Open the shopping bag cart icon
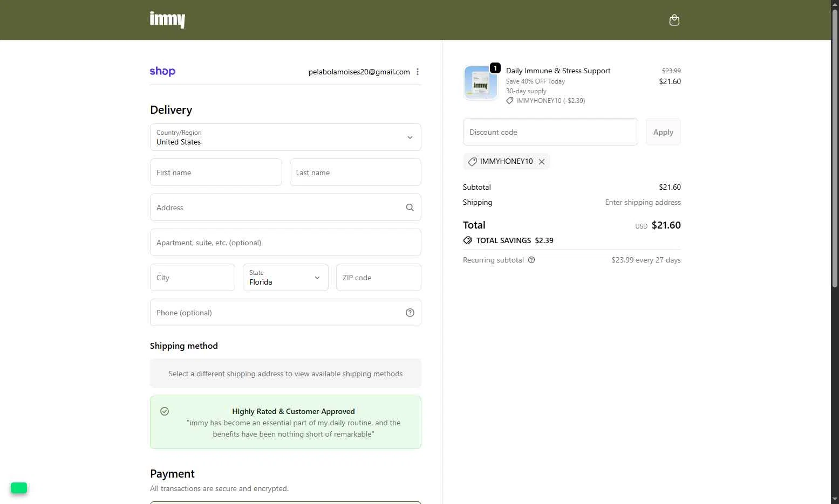This screenshot has width=839, height=504. click(674, 20)
